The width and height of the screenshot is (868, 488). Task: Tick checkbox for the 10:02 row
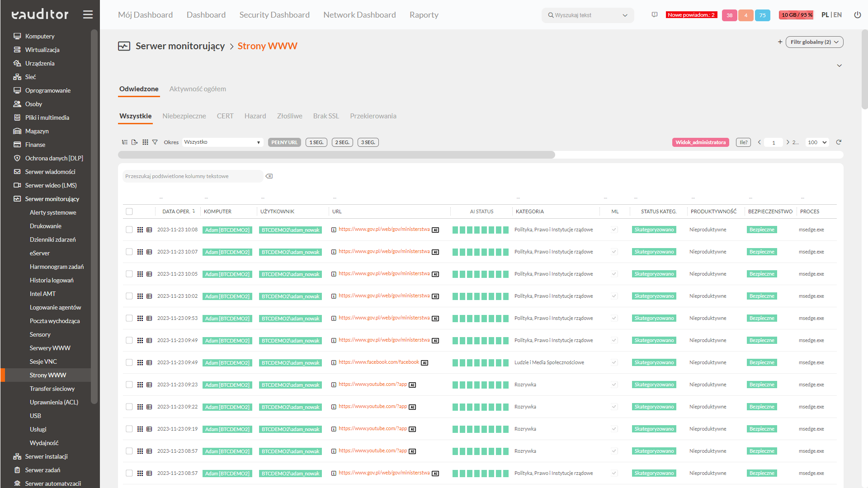(x=129, y=296)
